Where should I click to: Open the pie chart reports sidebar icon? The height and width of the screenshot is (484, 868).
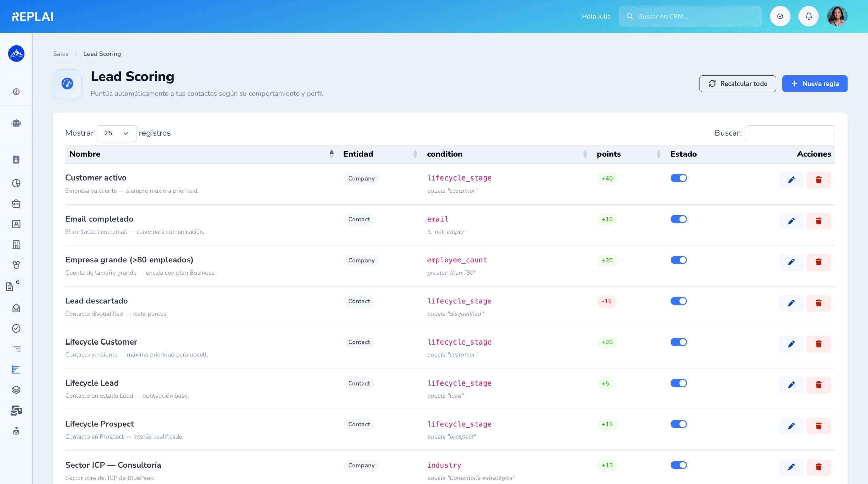point(16,183)
